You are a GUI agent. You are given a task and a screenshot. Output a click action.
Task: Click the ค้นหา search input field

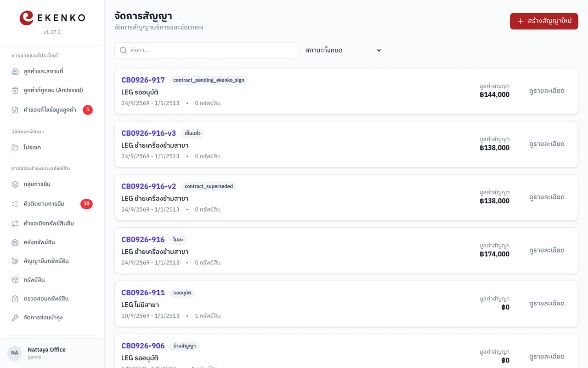pos(206,50)
